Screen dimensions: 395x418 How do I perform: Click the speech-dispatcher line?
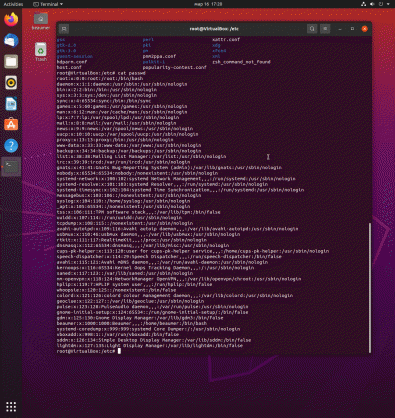pos(169,256)
